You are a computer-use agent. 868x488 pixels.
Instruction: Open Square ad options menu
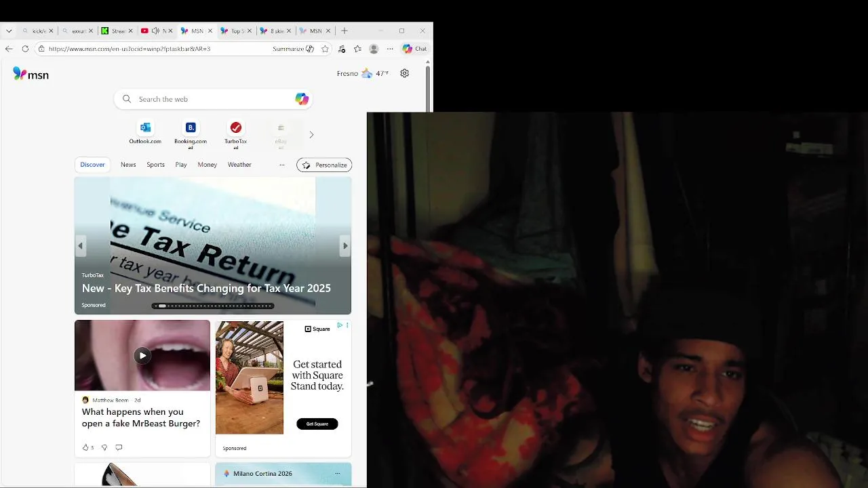[347, 325]
